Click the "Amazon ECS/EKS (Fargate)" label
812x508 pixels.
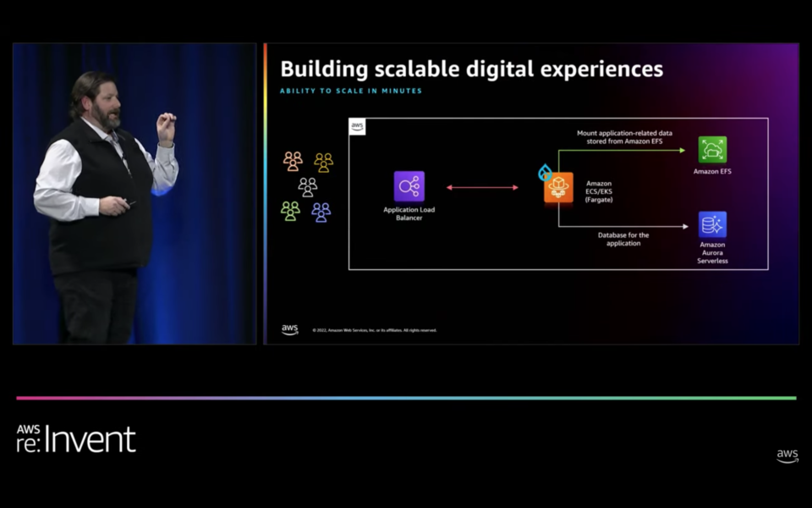[599, 191]
